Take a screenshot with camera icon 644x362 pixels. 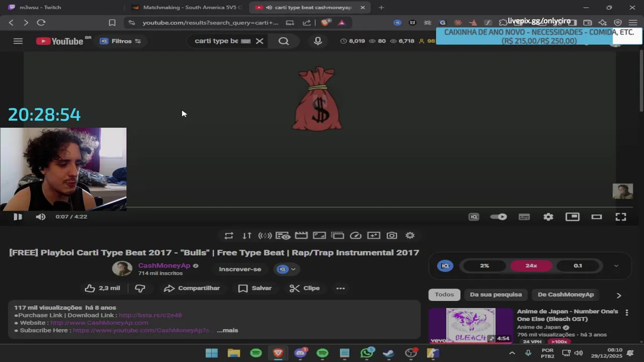392,235
